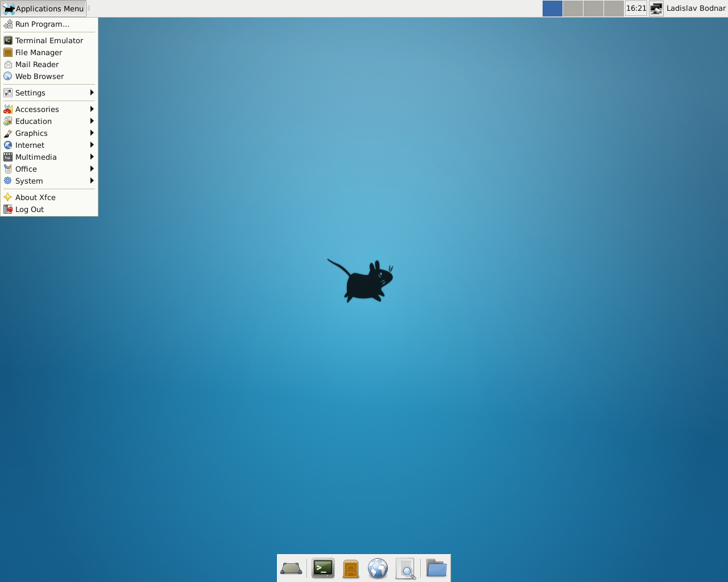Expand the Education submenu

pyautogui.click(x=49, y=121)
